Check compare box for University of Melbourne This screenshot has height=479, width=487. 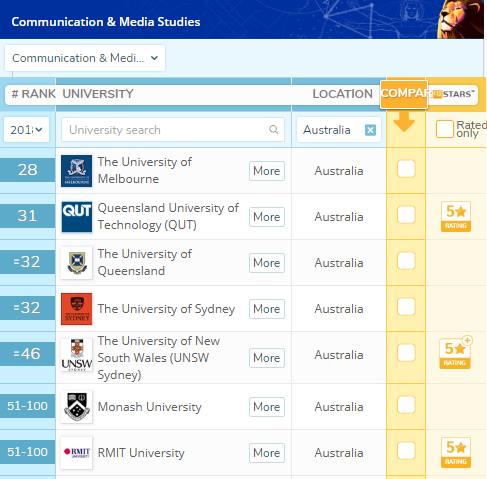click(406, 168)
